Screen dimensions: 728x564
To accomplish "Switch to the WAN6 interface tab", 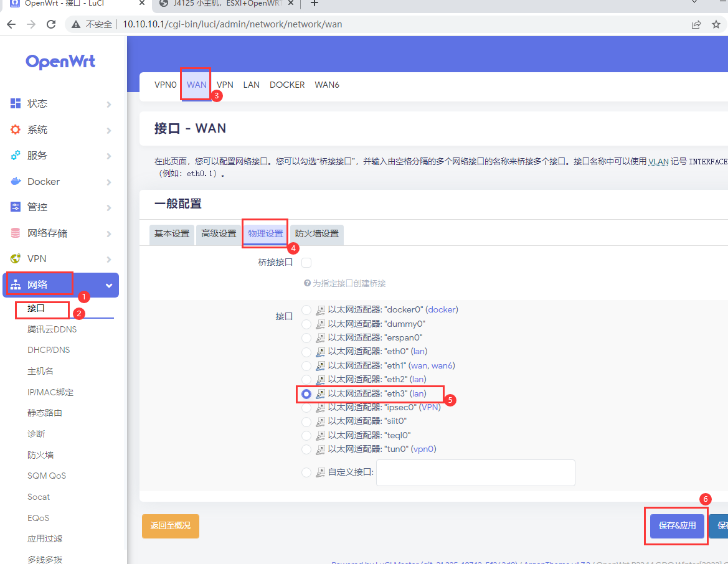I will click(x=327, y=85).
